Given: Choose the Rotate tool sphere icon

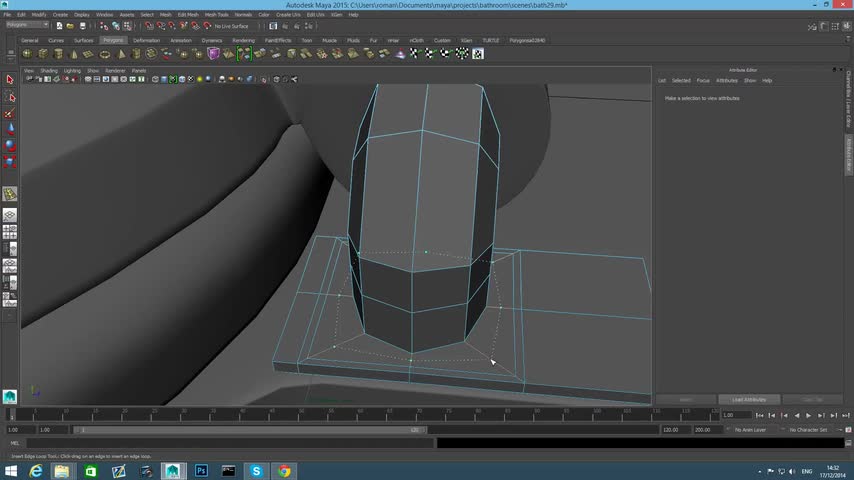Looking at the screenshot, I should 10,145.
